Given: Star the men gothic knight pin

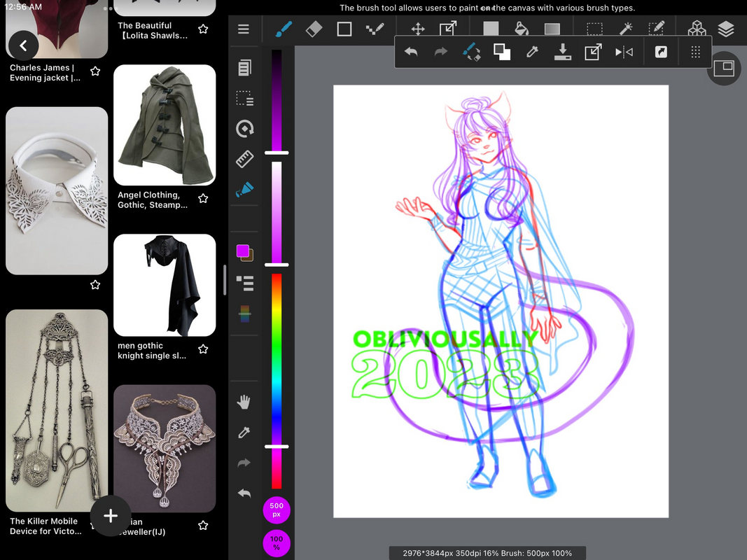Looking at the screenshot, I should pos(203,349).
